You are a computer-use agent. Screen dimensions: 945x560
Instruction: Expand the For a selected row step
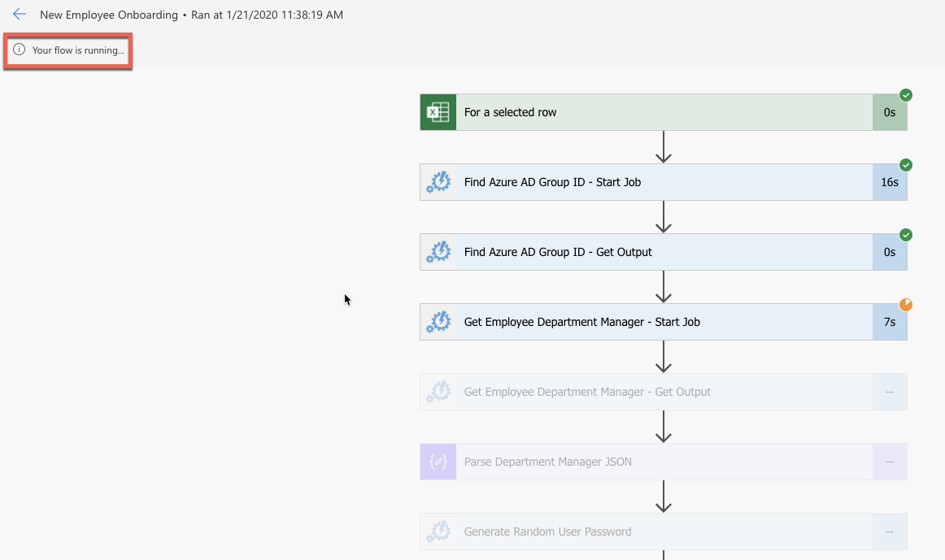point(664,112)
